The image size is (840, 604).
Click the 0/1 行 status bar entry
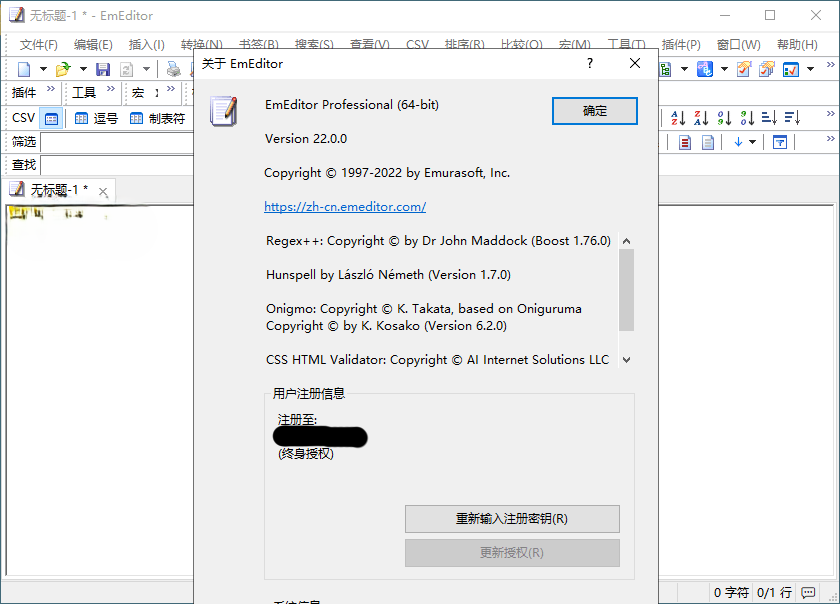[775, 592]
